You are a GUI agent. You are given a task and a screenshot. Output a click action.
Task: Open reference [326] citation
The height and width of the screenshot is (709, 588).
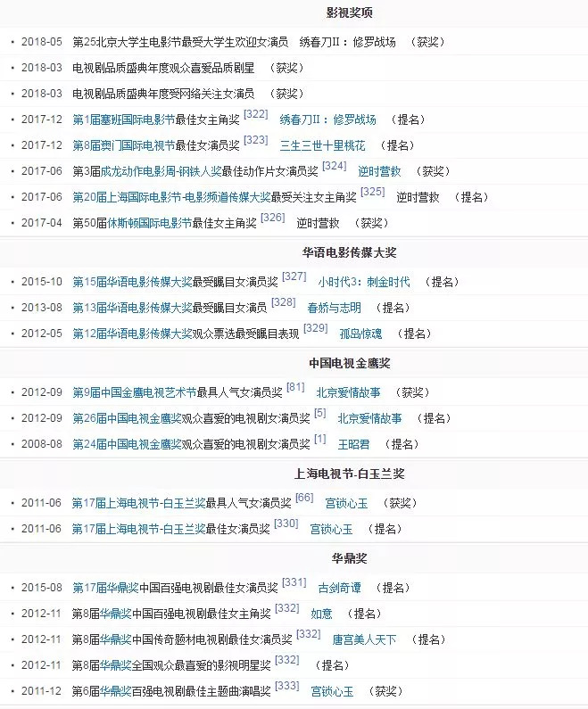pos(273,218)
